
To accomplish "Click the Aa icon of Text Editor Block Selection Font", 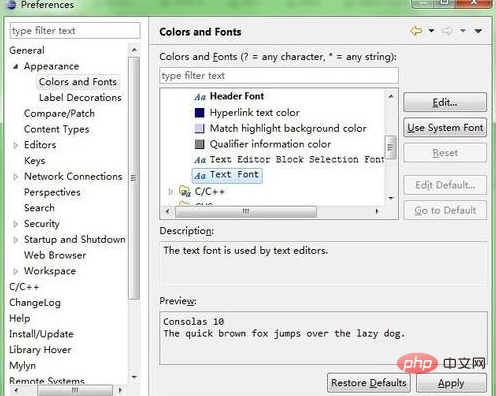I will click(200, 160).
